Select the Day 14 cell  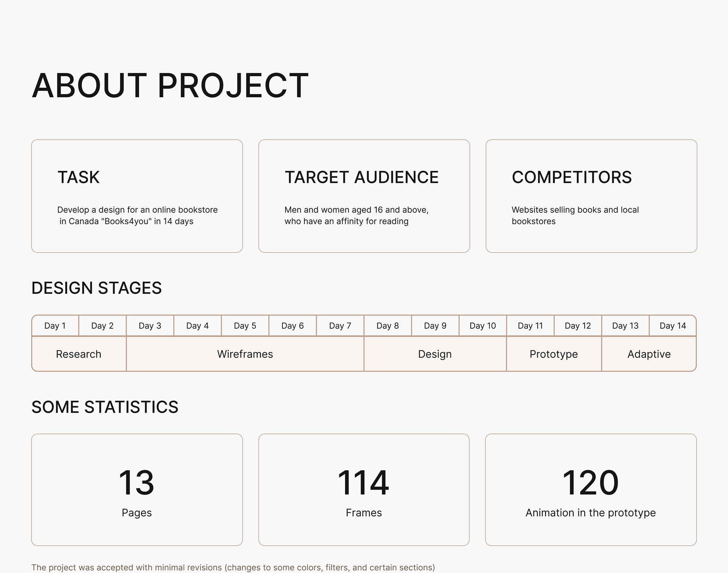coord(673,326)
